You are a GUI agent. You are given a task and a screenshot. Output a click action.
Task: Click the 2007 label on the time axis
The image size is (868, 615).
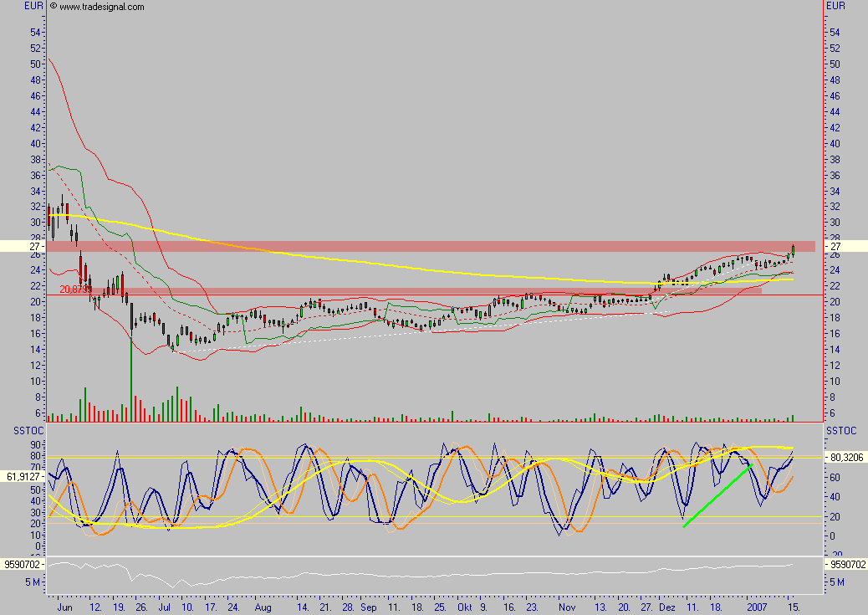756,606
